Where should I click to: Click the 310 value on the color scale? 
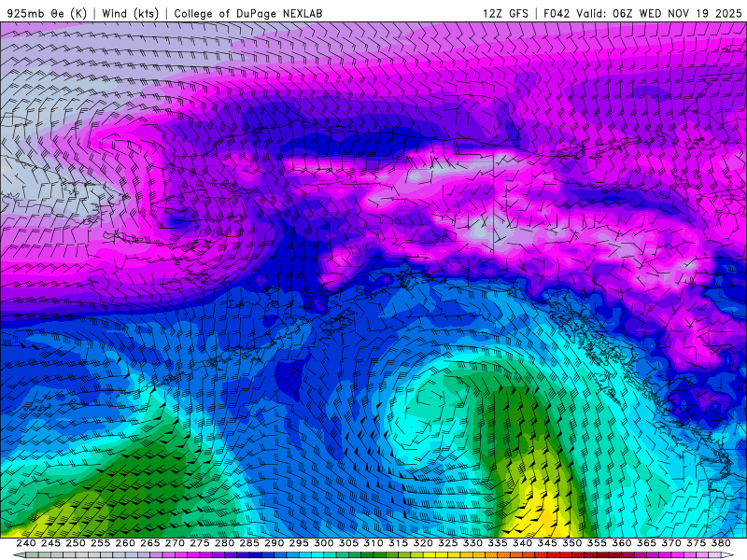coord(373,543)
